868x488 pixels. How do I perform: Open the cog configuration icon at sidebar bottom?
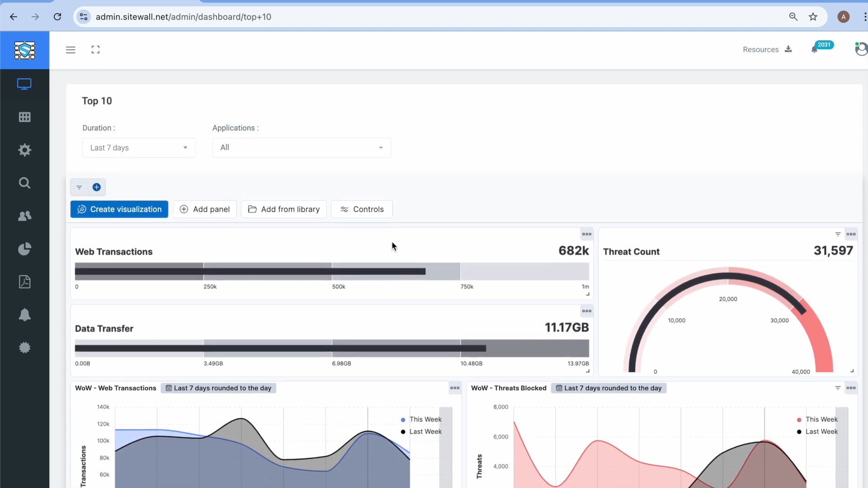24,347
